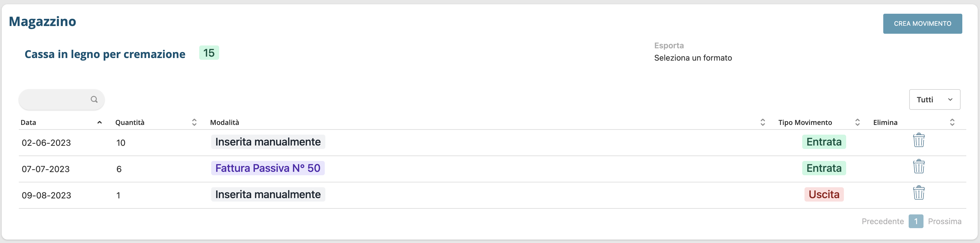Sort by Tipo Movimento column arrows
Viewport: 980px width, 243px height.
pyautogui.click(x=857, y=122)
